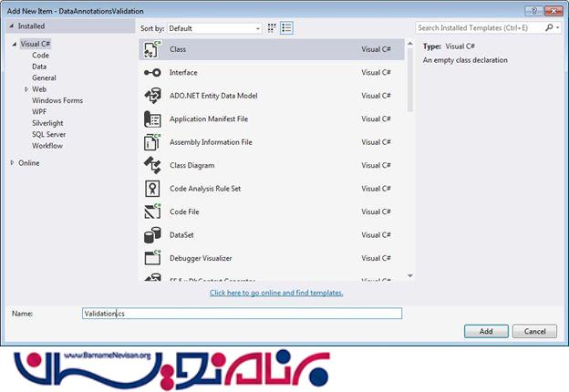Switch to small icons grid view

click(272, 28)
